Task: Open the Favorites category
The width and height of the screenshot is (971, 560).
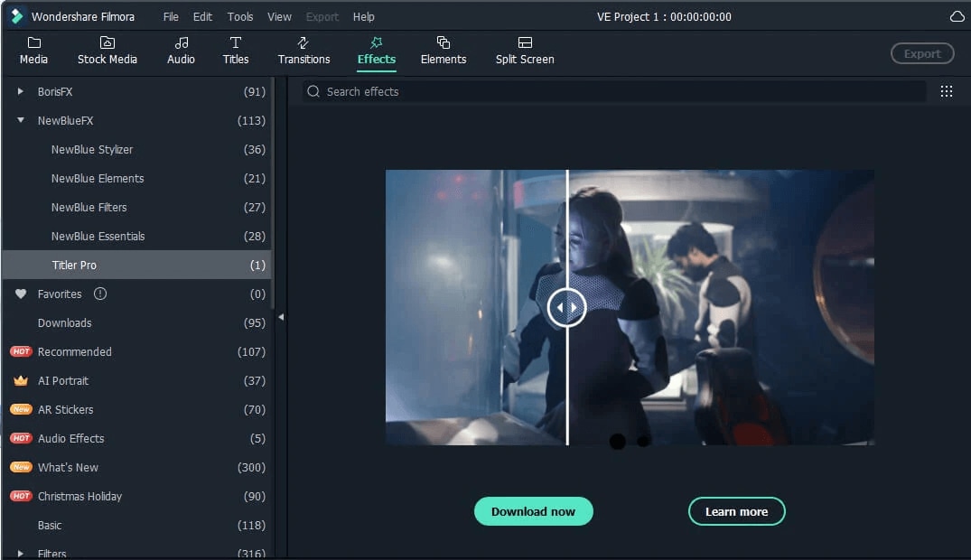Action: point(136,294)
